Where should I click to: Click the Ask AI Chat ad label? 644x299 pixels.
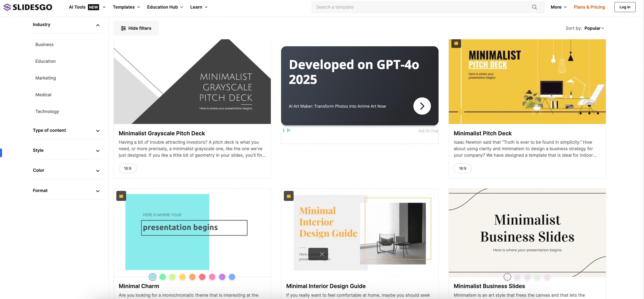click(x=428, y=131)
